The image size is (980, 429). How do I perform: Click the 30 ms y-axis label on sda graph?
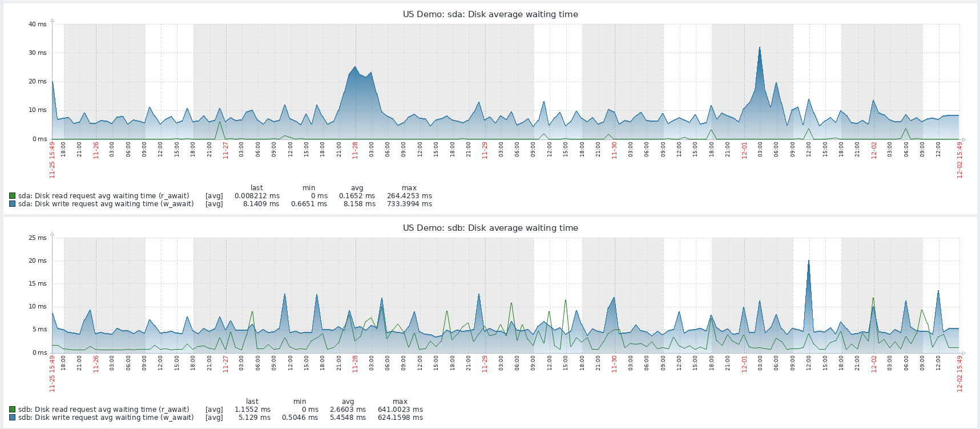[38, 53]
